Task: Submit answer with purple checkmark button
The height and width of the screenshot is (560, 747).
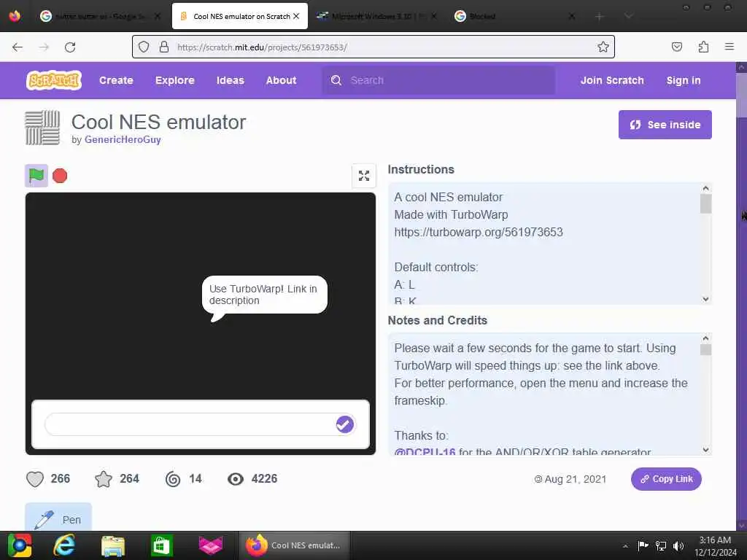Action: pos(345,424)
